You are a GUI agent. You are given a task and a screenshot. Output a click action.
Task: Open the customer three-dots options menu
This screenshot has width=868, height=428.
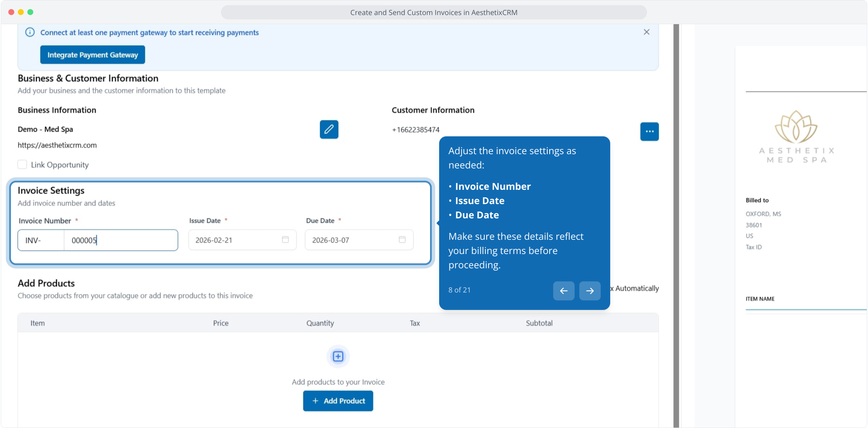(x=649, y=132)
